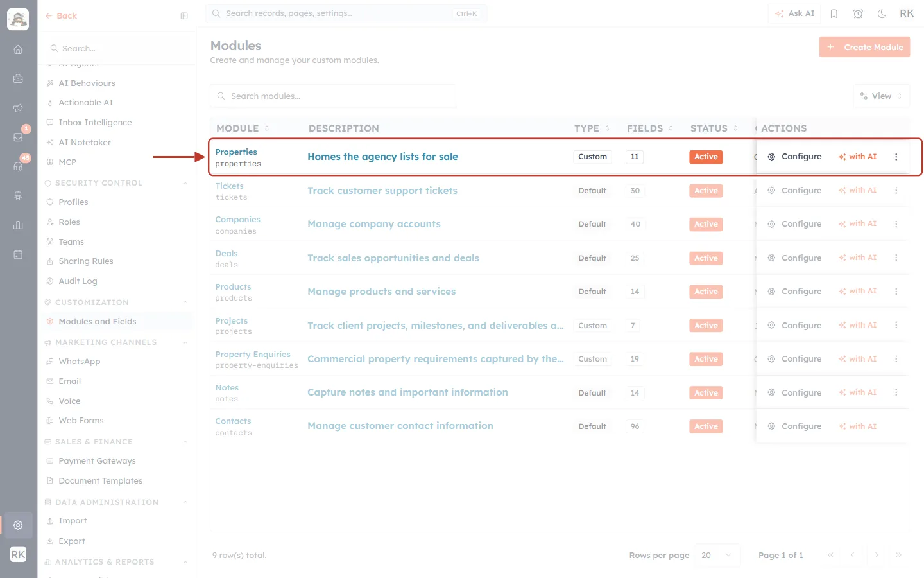
Task: Open the settings gear in left rail
Action: point(18,525)
